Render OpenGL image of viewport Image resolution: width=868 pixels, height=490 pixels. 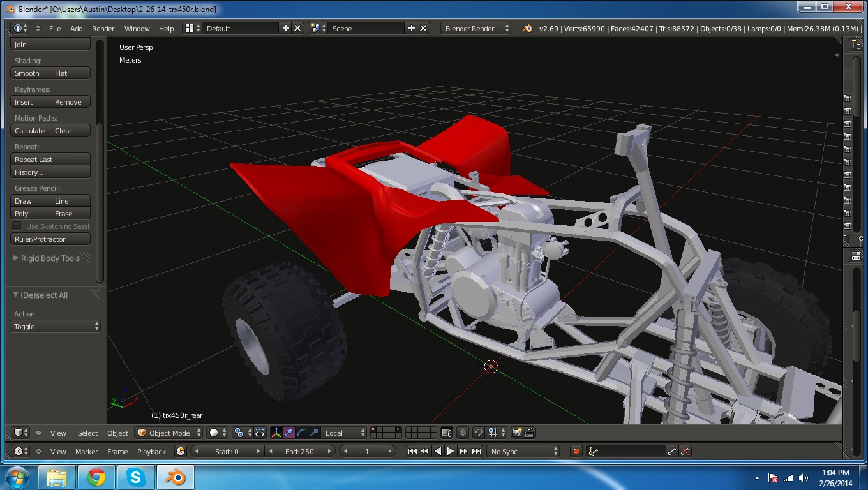[517, 433]
